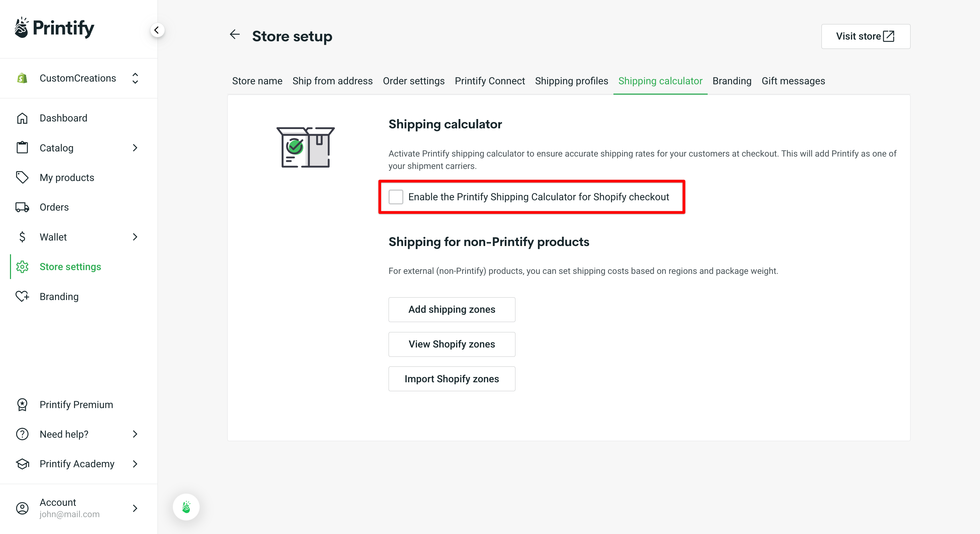Click the Branding heart icon
Image resolution: width=980 pixels, height=534 pixels.
click(x=22, y=297)
